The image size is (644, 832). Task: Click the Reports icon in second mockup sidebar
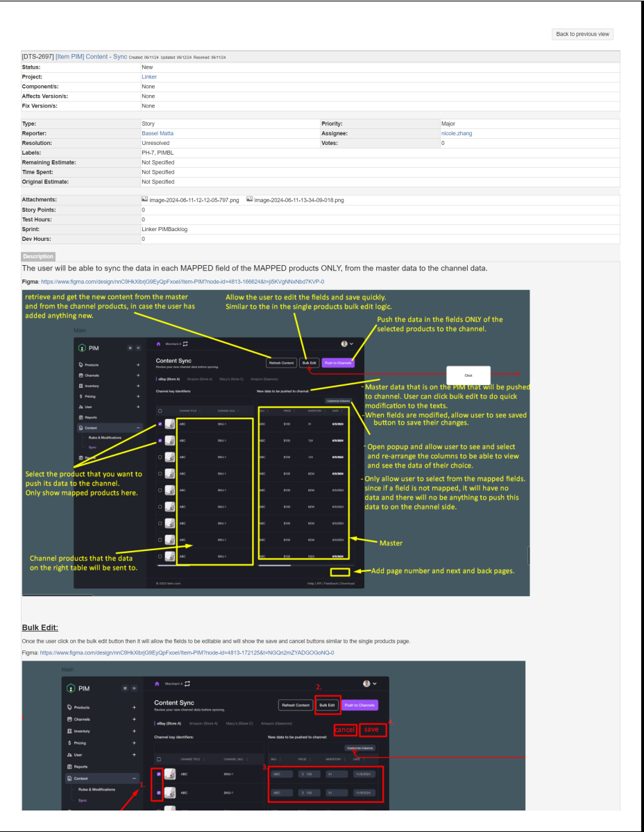coord(69,766)
